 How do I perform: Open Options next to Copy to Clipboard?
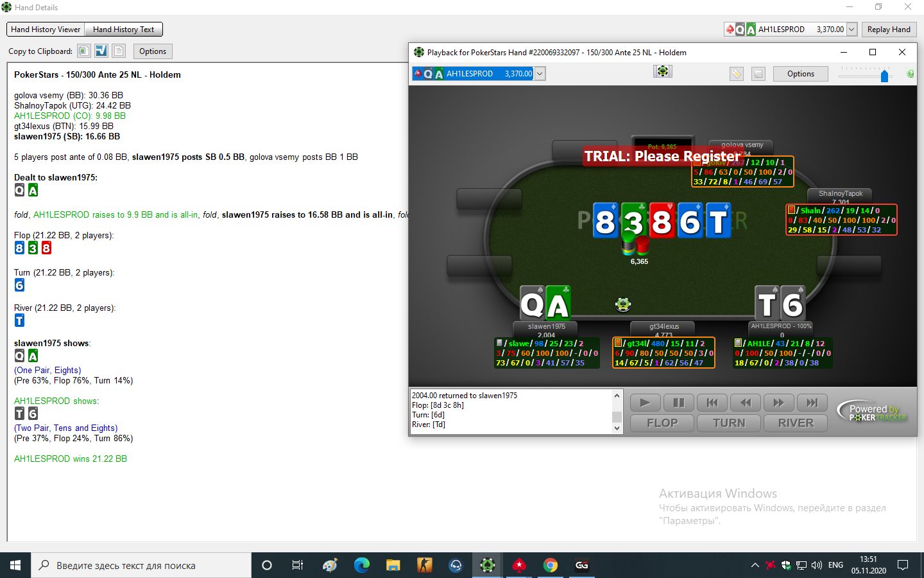pos(153,51)
